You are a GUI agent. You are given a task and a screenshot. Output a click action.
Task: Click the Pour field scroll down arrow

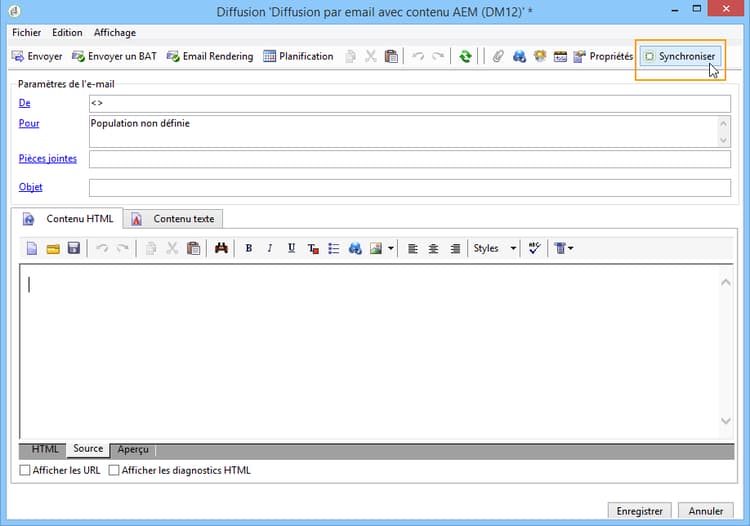point(723,140)
